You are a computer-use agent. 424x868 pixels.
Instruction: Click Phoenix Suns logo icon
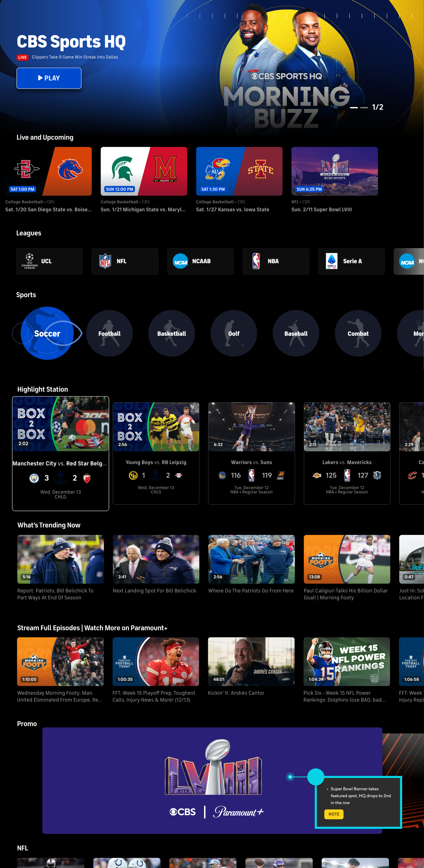point(281,475)
